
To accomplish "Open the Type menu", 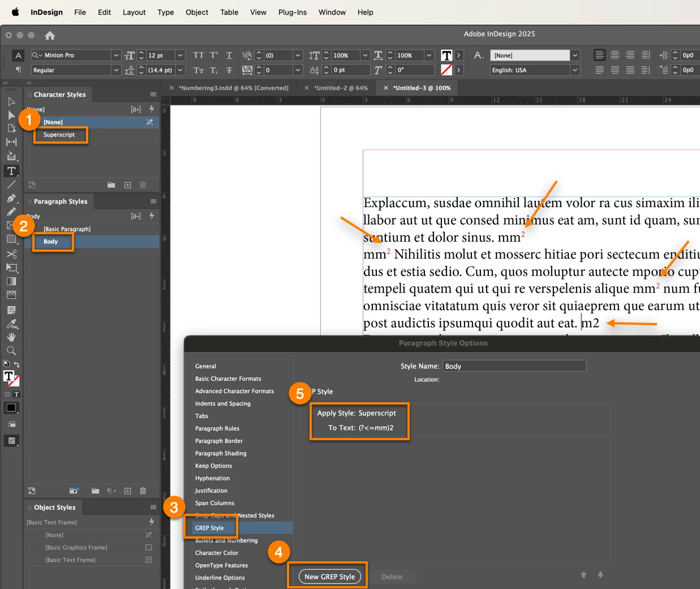I will [x=166, y=12].
